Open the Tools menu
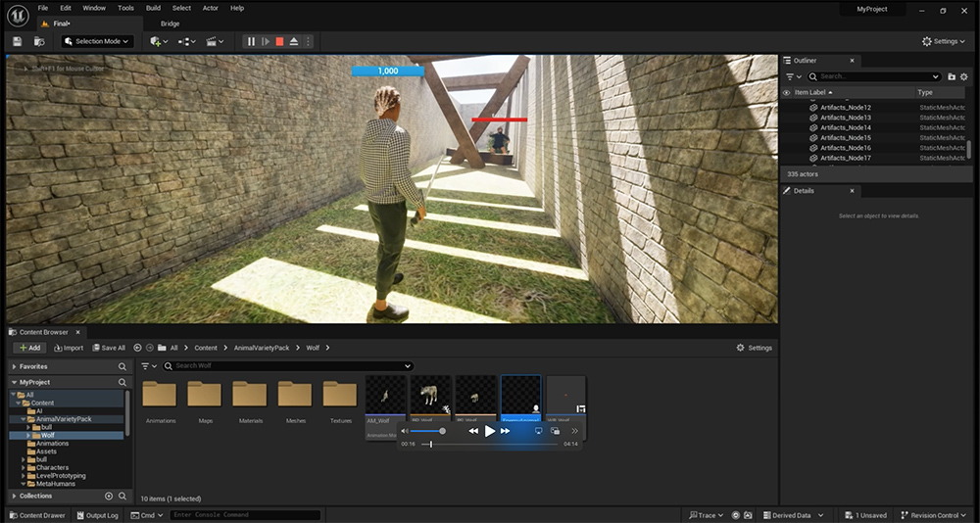Image resolution: width=980 pixels, height=523 pixels. tap(125, 8)
